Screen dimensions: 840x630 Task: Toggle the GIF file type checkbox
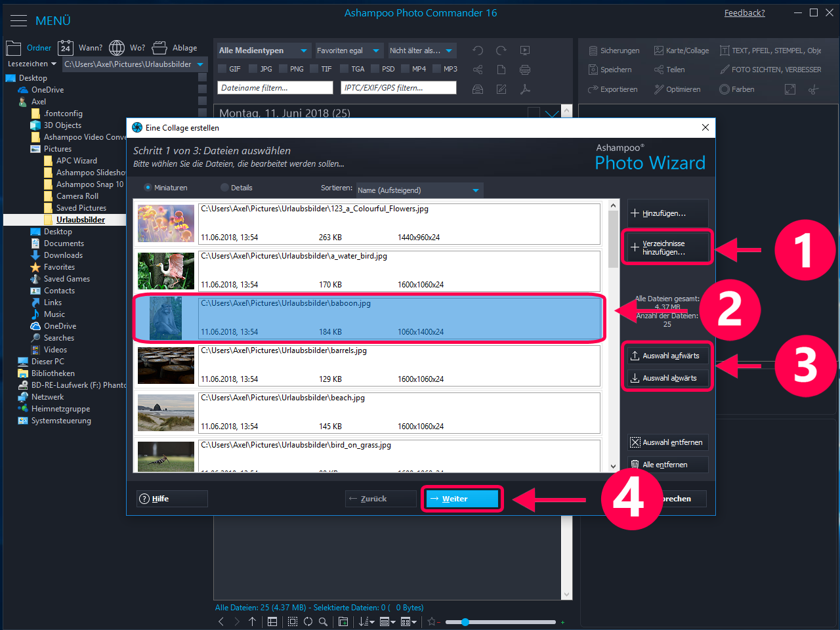point(222,69)
